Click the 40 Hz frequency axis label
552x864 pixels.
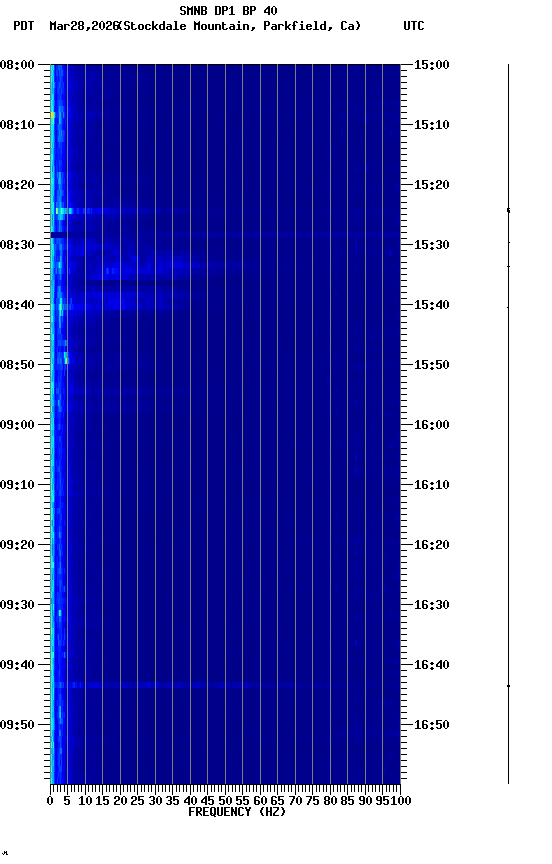point(190,801)
